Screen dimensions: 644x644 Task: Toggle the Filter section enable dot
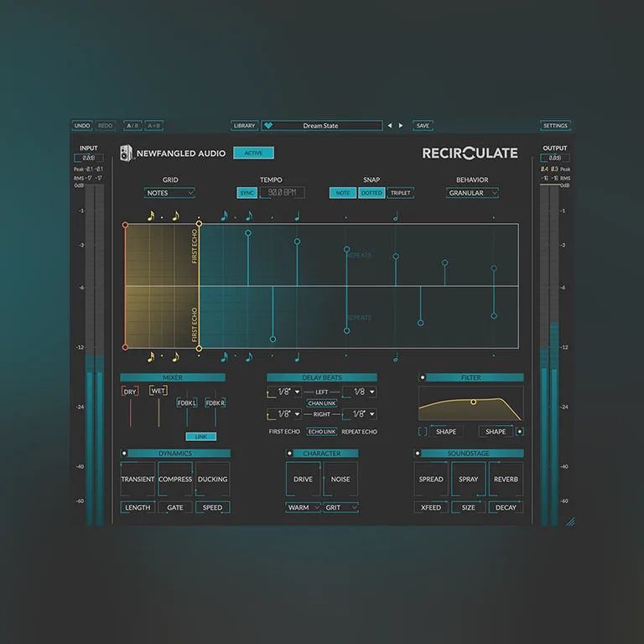(423, 377)
